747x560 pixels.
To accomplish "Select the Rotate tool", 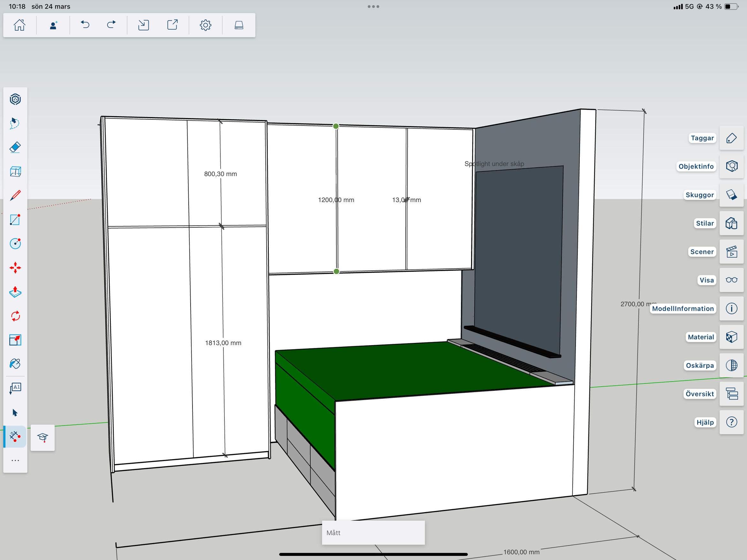I will (15, 316).
